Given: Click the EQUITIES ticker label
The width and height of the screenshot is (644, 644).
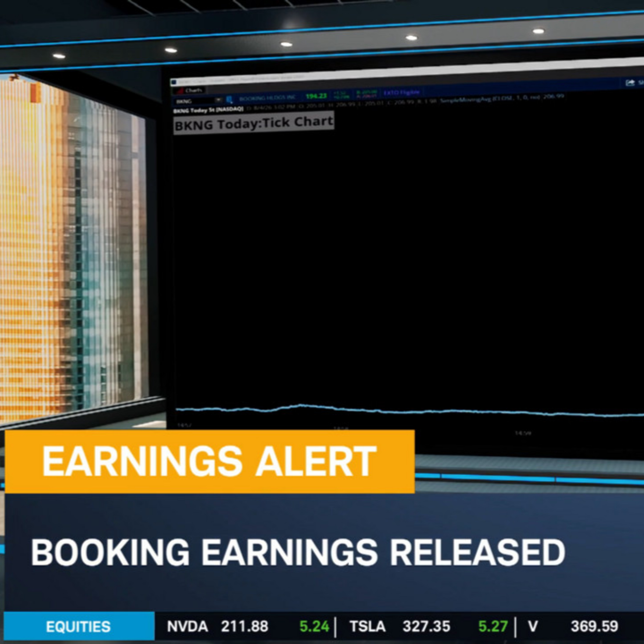Looking at the screenshot, I should pos(78,627).
